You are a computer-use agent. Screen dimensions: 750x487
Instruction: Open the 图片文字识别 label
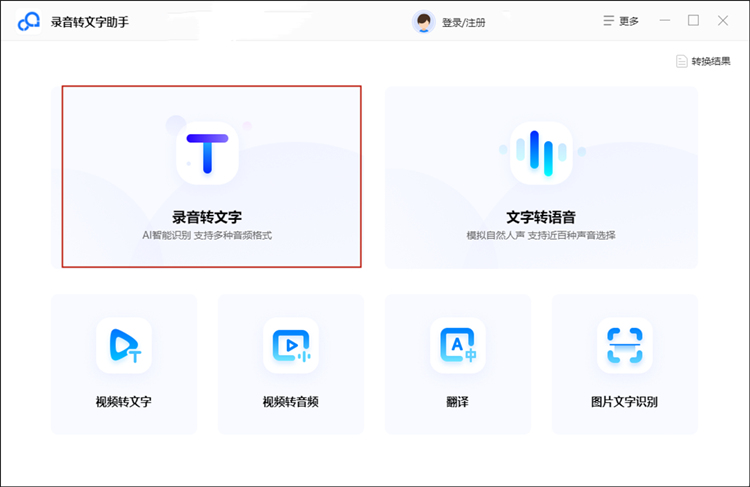625,401
